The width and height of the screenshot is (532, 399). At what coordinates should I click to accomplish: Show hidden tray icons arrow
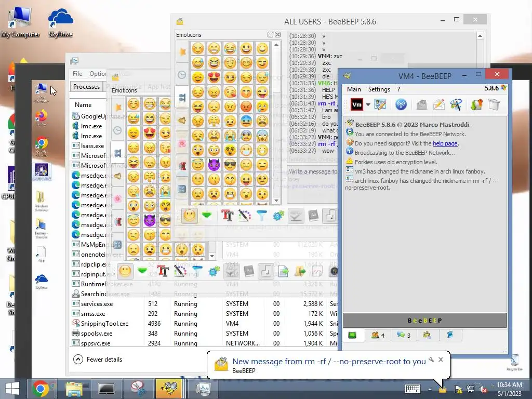(x=430, y=389)
